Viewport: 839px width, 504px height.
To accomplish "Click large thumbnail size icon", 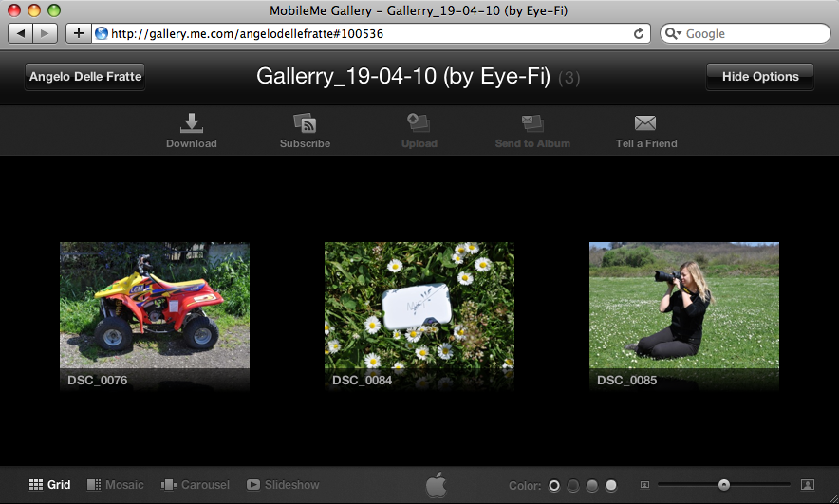I will (x=808, y=485).
